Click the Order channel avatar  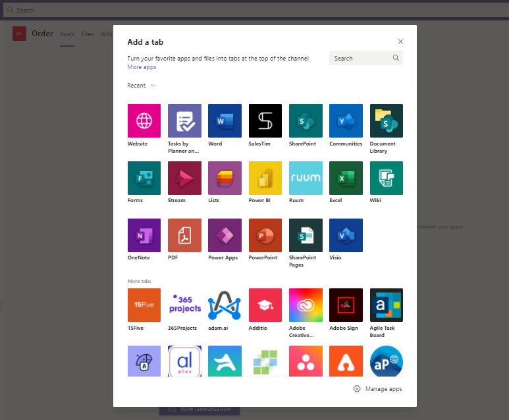(20, 34)
